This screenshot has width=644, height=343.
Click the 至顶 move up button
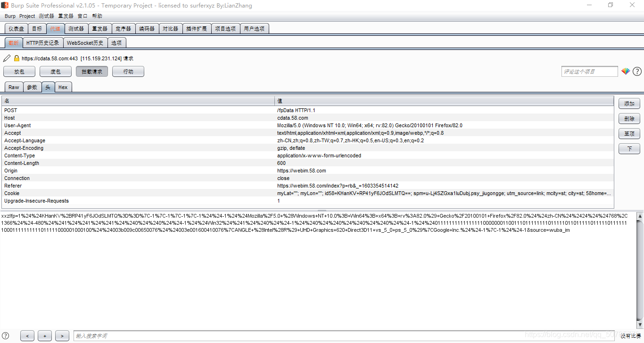click(x=629, y=134)
